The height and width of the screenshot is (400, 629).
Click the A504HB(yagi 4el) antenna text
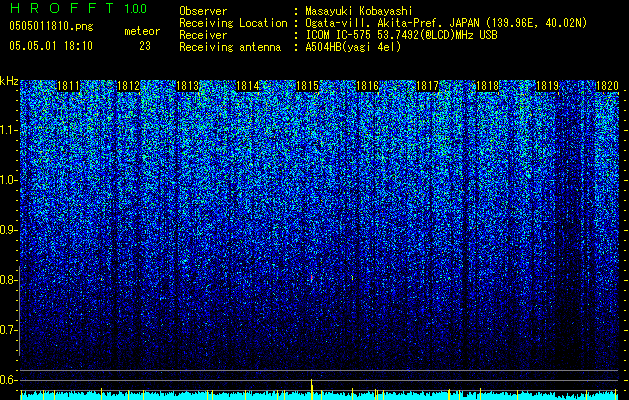[x=353, y=47]
